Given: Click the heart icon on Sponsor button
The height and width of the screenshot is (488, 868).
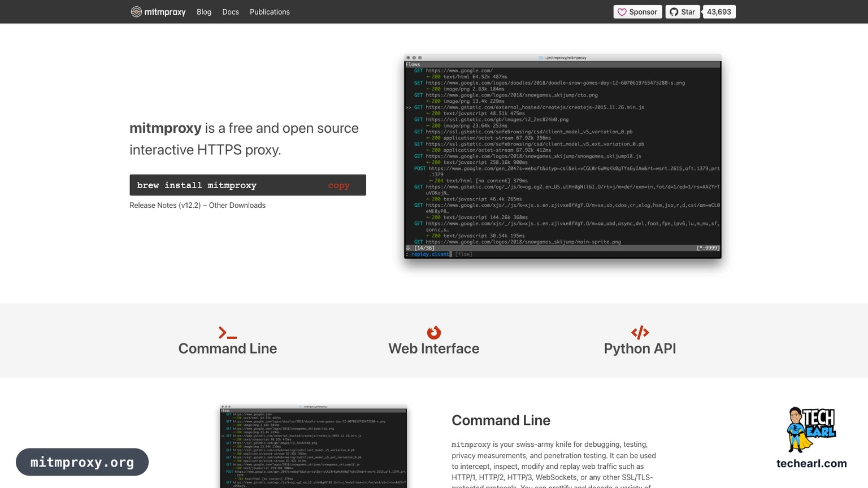Looking at the screenshot, I should (622, 12).
